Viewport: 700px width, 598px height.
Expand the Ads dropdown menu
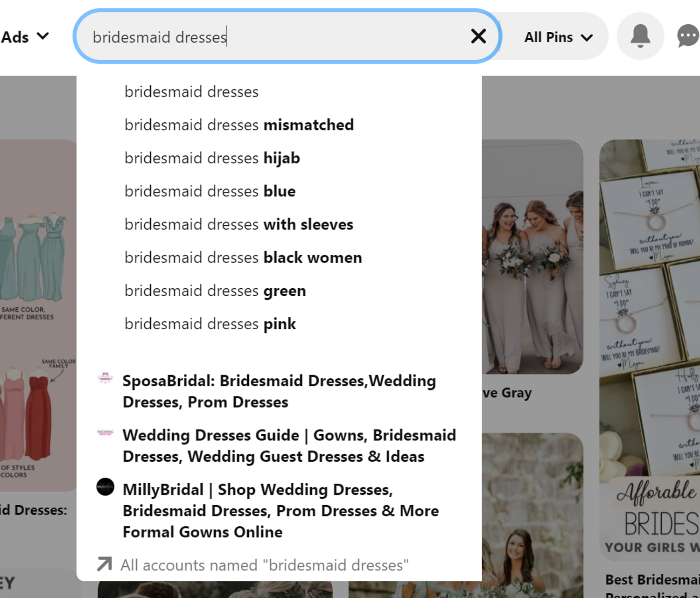pos(25,37)
